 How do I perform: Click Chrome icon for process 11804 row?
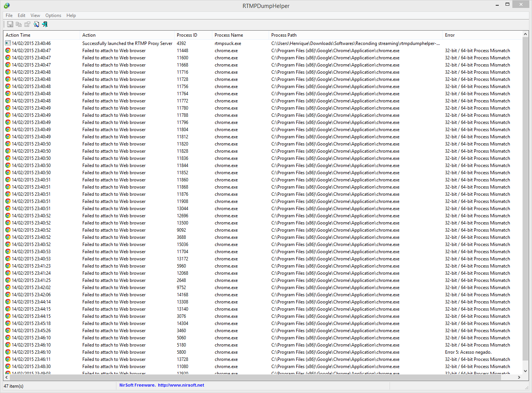click(8, 130)
